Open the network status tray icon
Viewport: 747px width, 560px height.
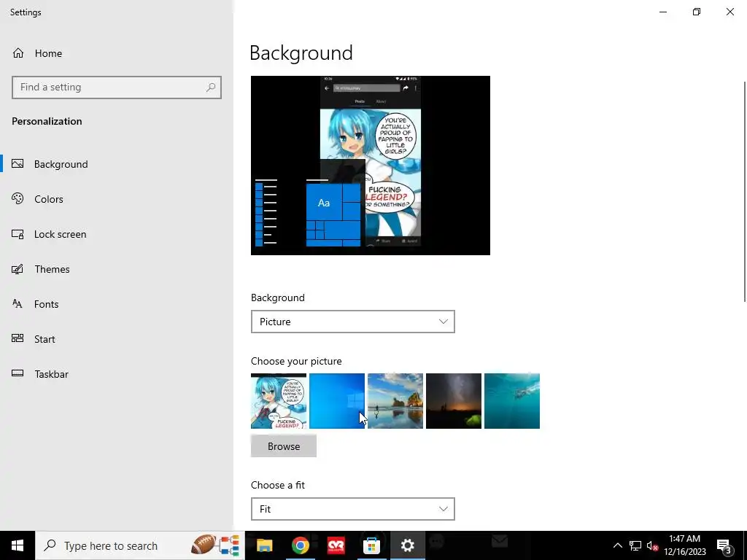point(635,545)
